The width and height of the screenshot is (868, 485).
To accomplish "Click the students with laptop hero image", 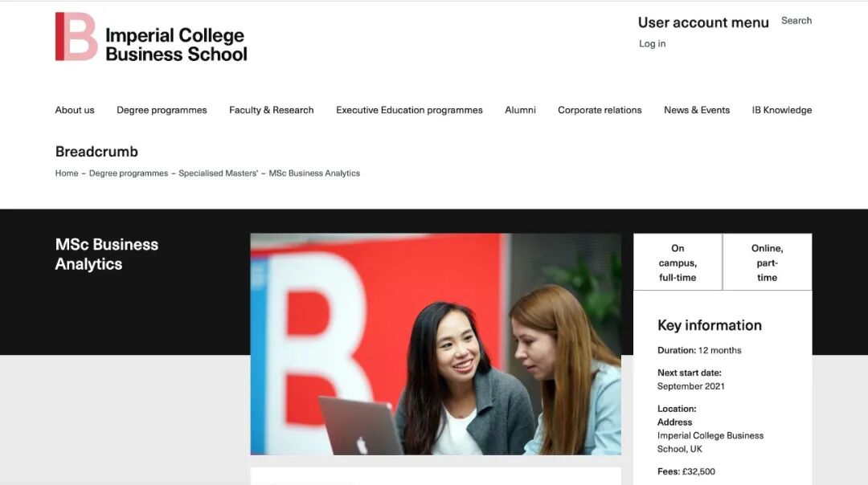I will pos(436,344).
